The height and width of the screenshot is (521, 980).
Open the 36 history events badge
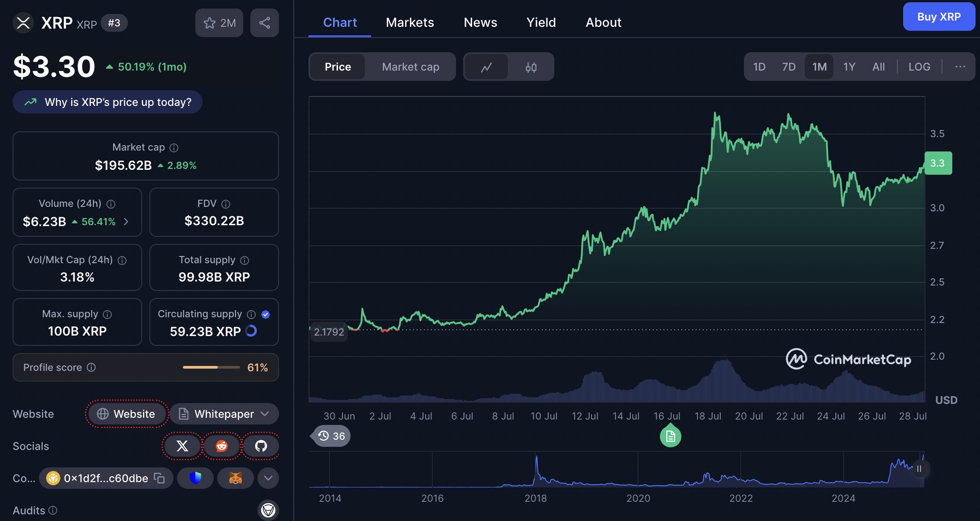click(x=332, y=436)
